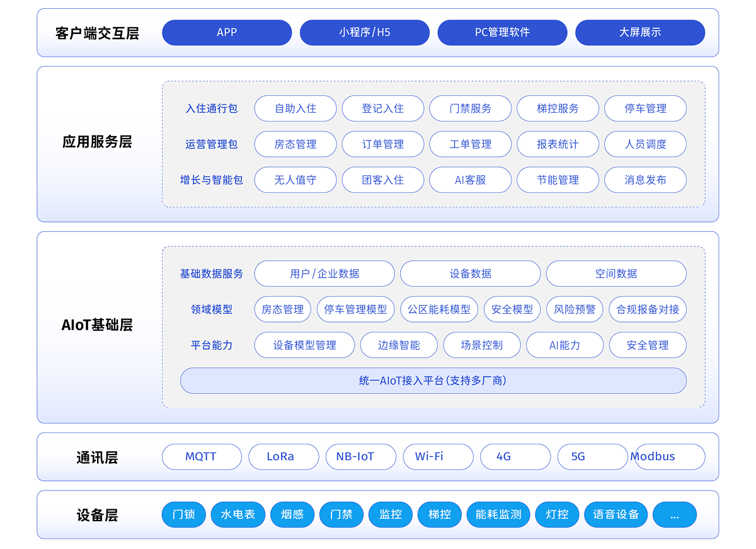Click the 订单管理 tag
Screen dimensions: 756x549
(x=383, y=144)
